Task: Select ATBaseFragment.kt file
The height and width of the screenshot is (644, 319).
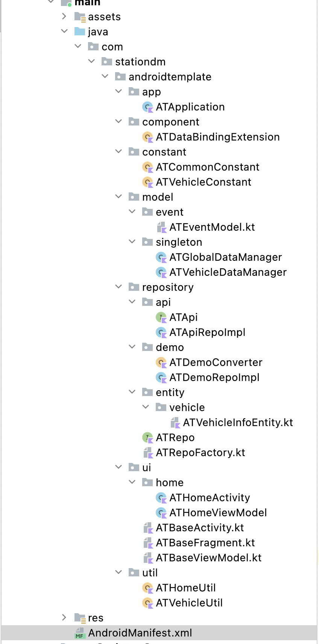Action: tap(205, 543)
